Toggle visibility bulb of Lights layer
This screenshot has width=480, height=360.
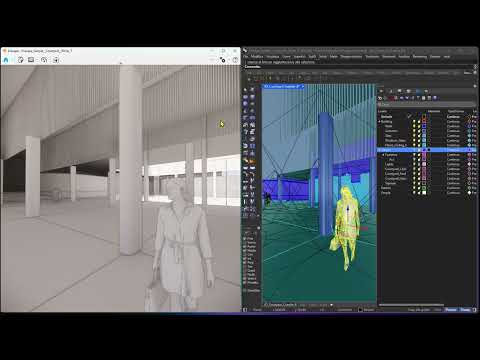414,164
